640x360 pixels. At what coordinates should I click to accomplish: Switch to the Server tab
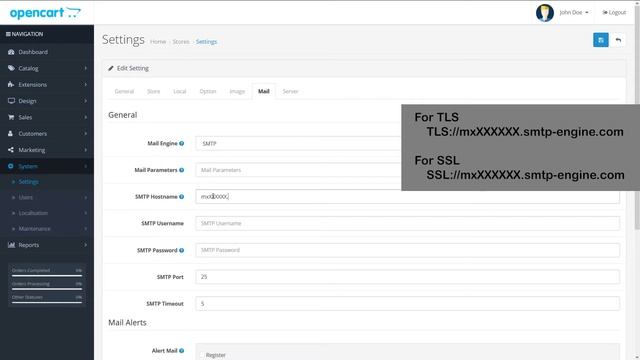click(290, 91)
